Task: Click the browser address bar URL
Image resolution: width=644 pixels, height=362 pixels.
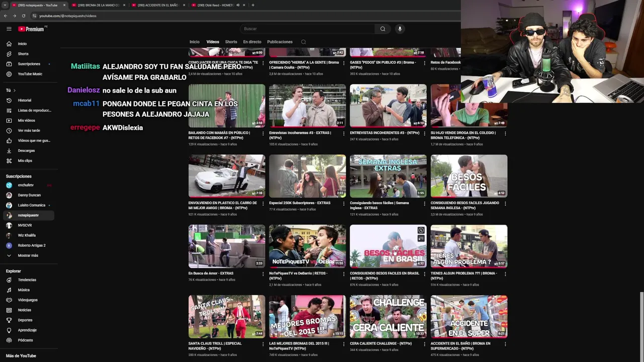Action: [68, 16]
